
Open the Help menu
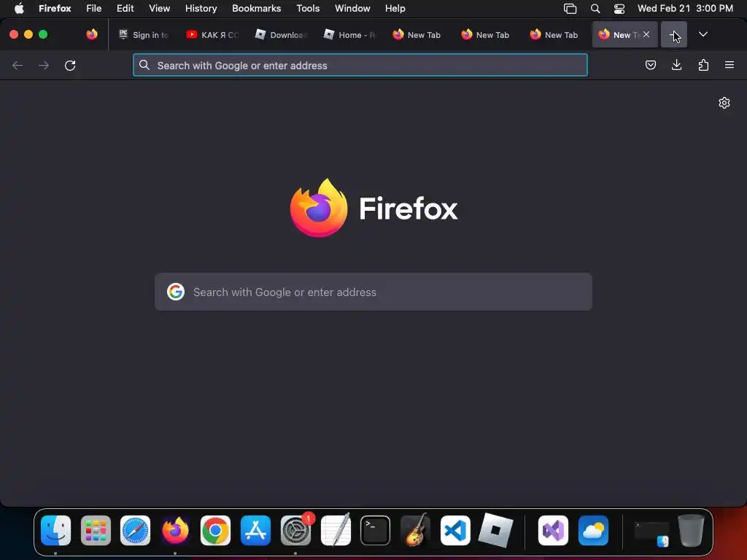pos(395,8)
